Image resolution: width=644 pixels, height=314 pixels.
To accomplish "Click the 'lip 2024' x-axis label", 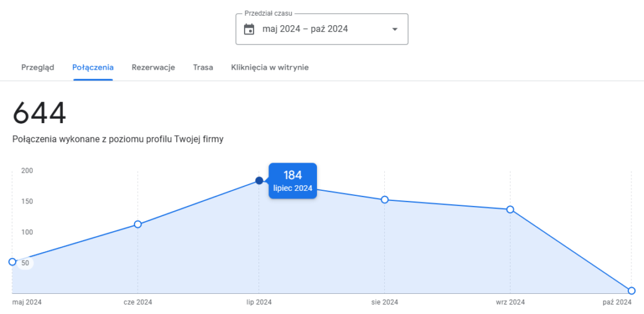I will (259, 303).
